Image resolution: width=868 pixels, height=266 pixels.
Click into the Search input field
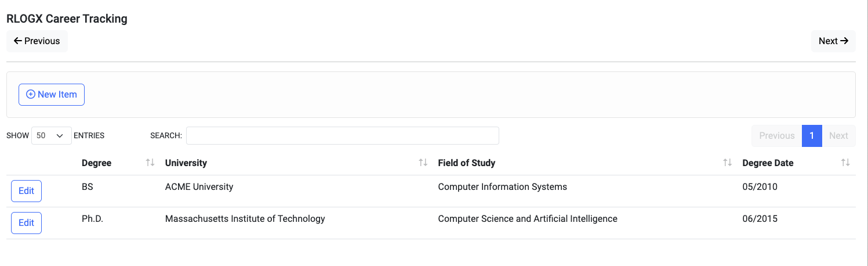(x=342, y=135)
